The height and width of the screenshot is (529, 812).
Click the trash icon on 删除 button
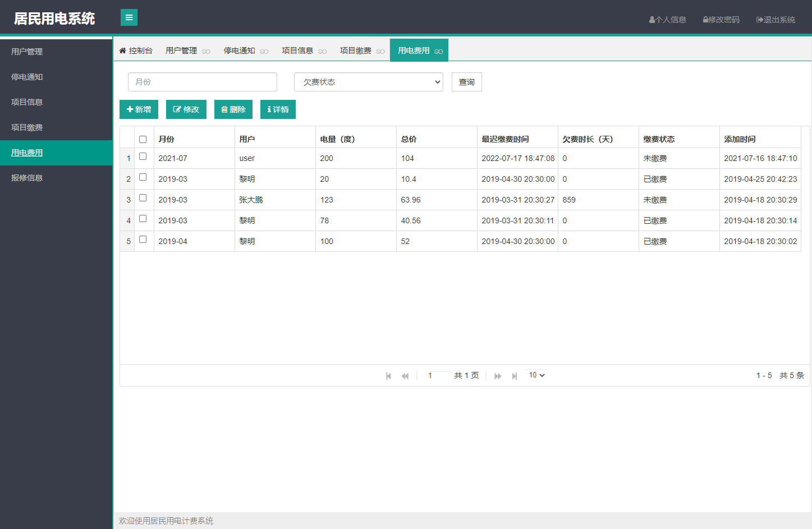tap(226, 109)
